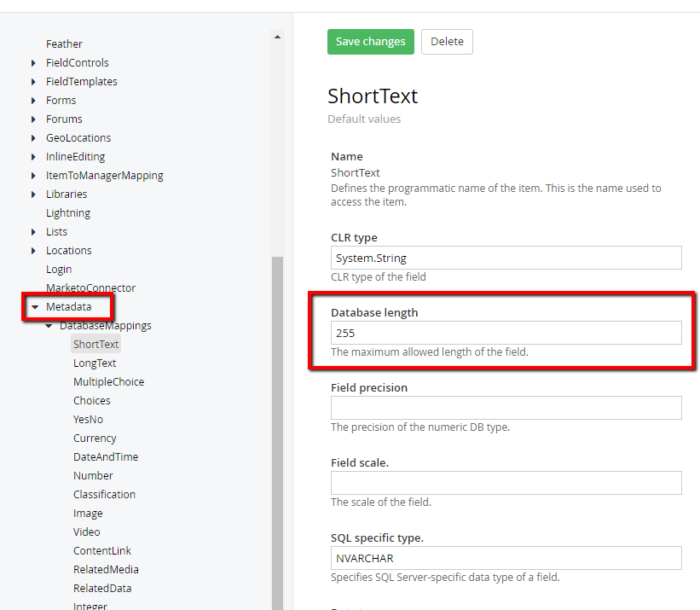Open the MarketoConnector tree item

click(x=90, y=288)
